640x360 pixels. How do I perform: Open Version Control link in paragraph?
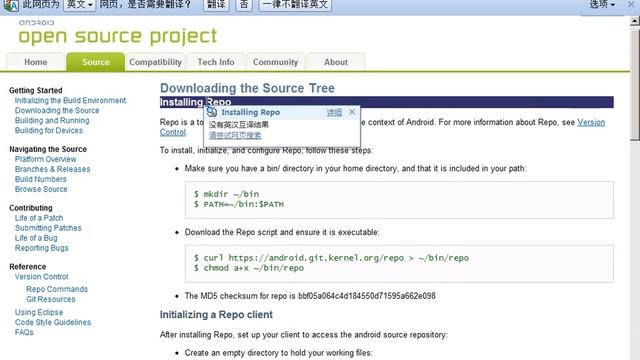591,122
